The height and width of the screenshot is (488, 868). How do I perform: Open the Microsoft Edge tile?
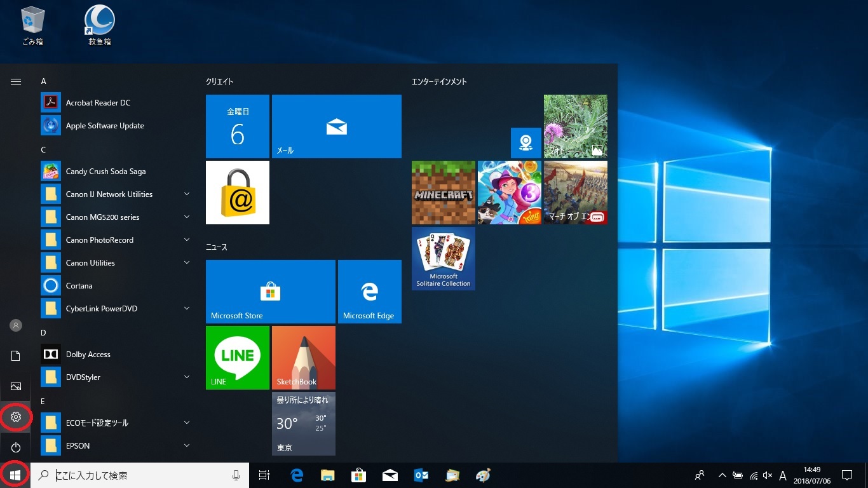coord(370,292)
